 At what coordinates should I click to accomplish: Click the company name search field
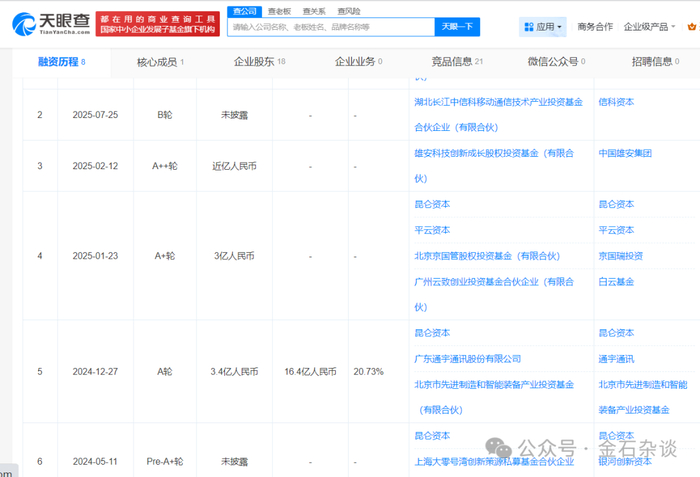(x=330, y=27)
